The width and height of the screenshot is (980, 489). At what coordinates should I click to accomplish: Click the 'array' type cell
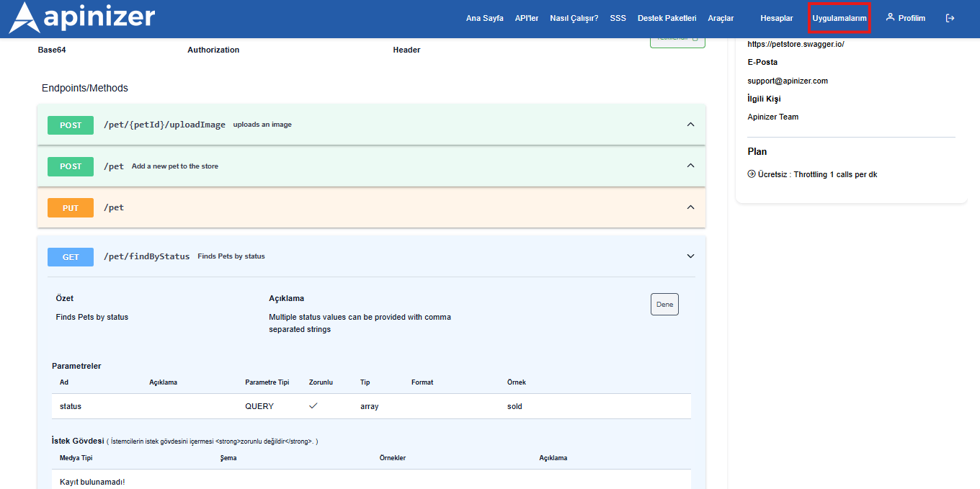[370, 406]
